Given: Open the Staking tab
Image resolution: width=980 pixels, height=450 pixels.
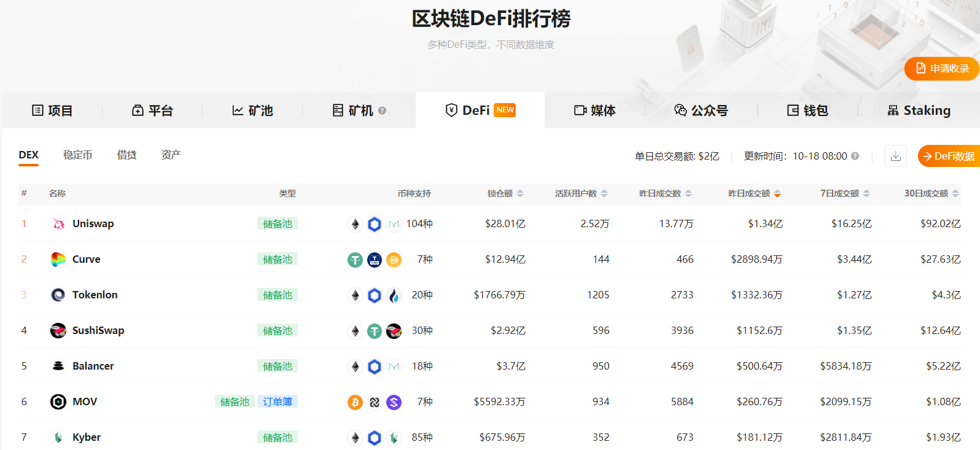Looking at the screenshot, I should pos(919,111).
